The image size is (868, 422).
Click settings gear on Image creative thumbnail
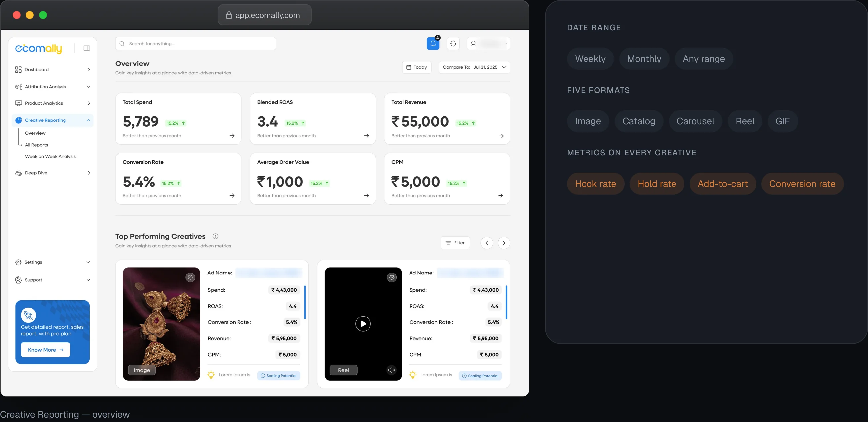[x=190, y=277]
